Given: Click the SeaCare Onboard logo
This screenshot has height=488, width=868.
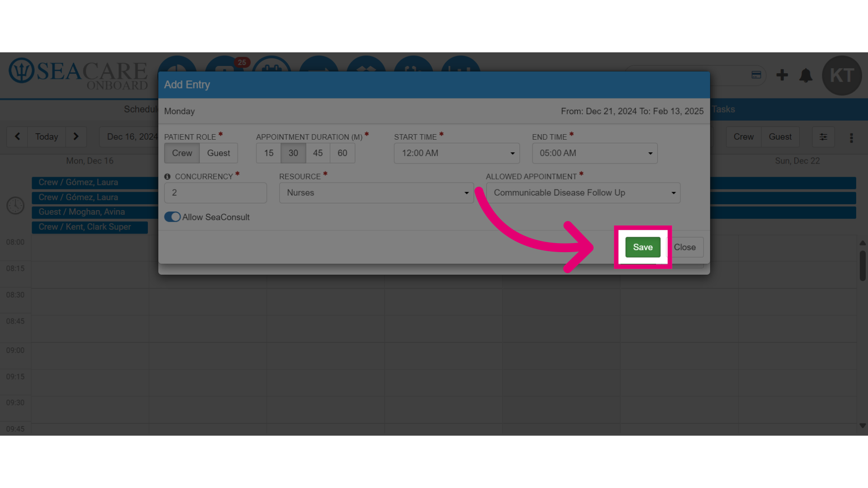Looking at the screenshot, I should (78, 74).
